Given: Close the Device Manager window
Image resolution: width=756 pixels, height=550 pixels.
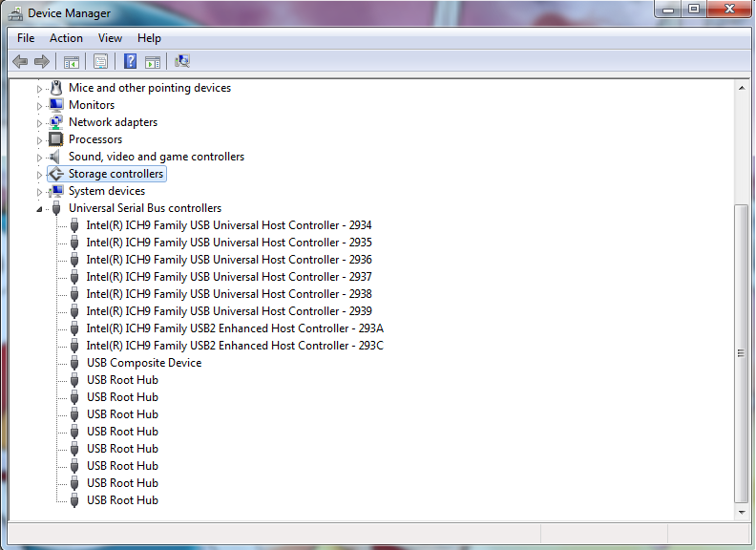Looking at the screenshot, I should pyautogui.click(x=729, y=10).
